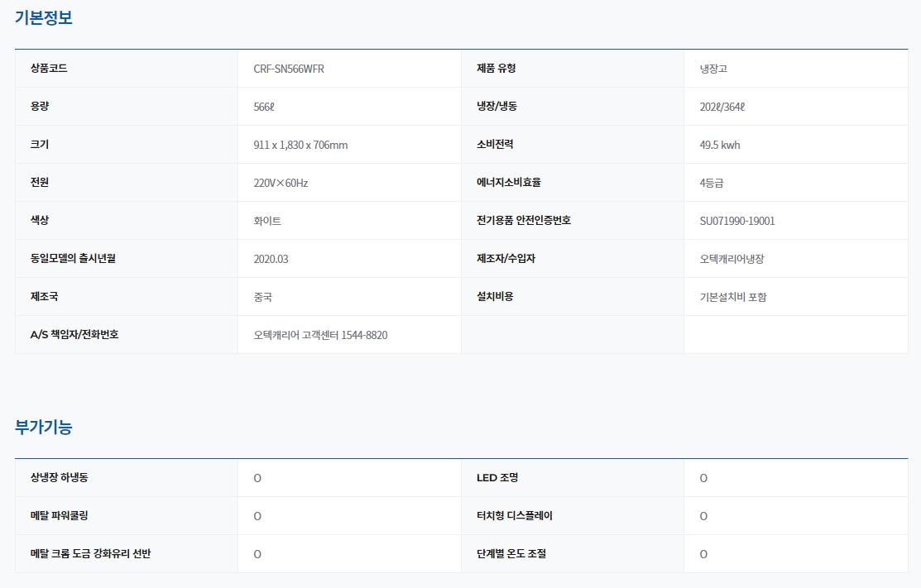Image resolution: width=921 pixels, height=588 pixels.
Task: Click the 220V×60Hz power value
Action: click(x=281, y=183)
